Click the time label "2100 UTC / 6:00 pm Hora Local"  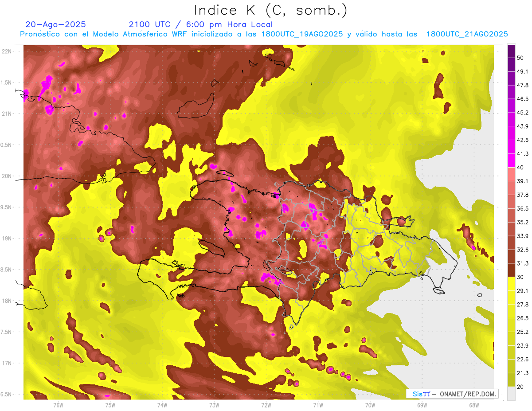coord(201,24)
